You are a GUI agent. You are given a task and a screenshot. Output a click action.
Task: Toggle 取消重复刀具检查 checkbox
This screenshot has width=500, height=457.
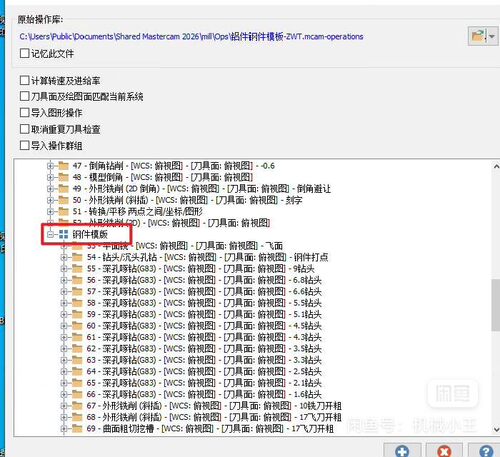click(x=24, y=129)
